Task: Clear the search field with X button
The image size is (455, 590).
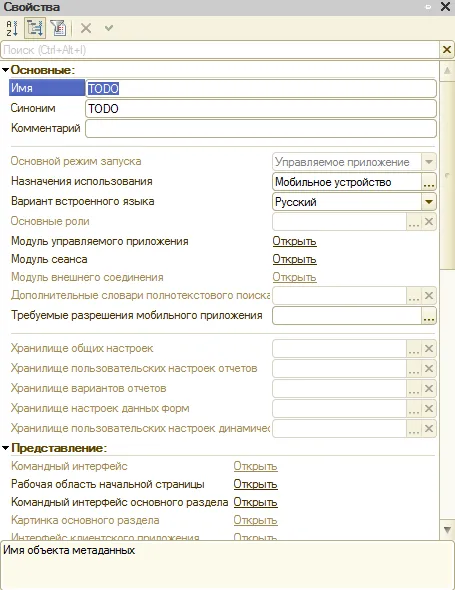Action: [x=447, y=50]
